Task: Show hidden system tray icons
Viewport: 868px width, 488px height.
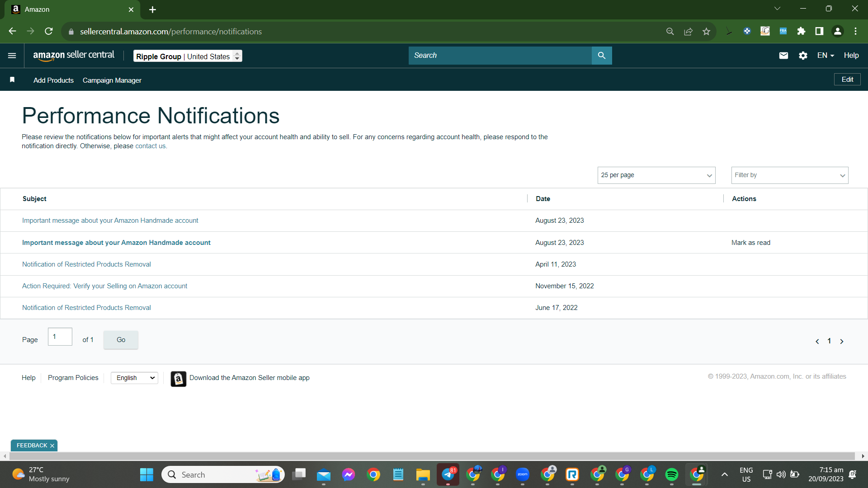Action: coord(724,474)
